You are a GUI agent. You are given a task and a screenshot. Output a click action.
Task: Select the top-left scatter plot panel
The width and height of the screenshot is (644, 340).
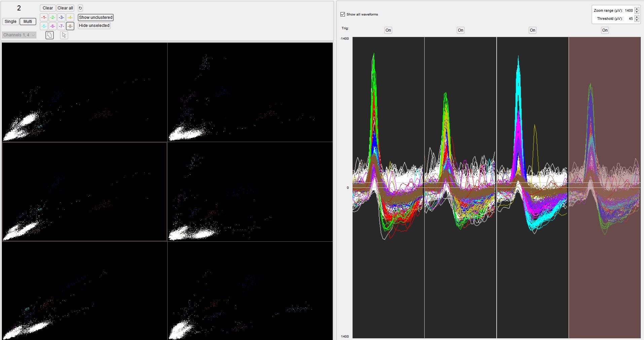(84, 92)
